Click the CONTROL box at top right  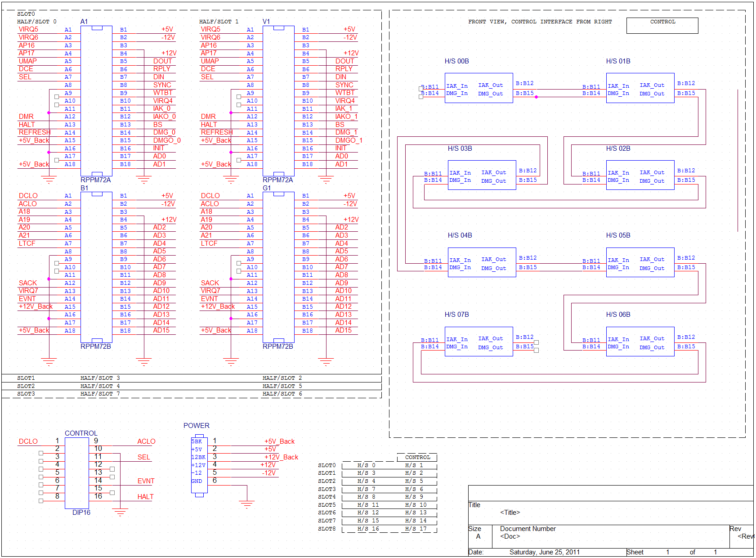(x=662, y=26)
